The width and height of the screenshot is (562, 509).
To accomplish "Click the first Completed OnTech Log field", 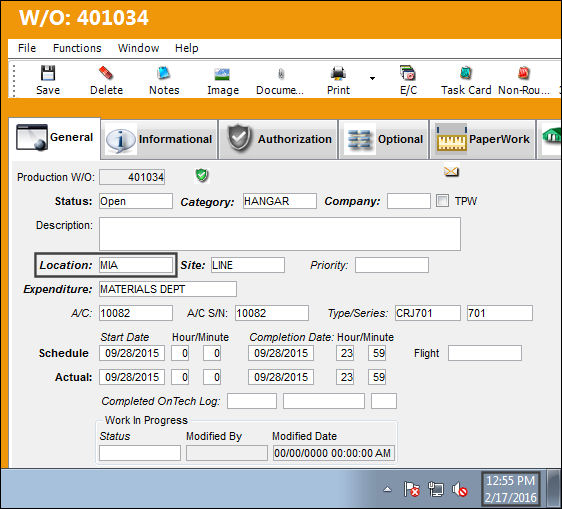I will [x=252, y=401].
